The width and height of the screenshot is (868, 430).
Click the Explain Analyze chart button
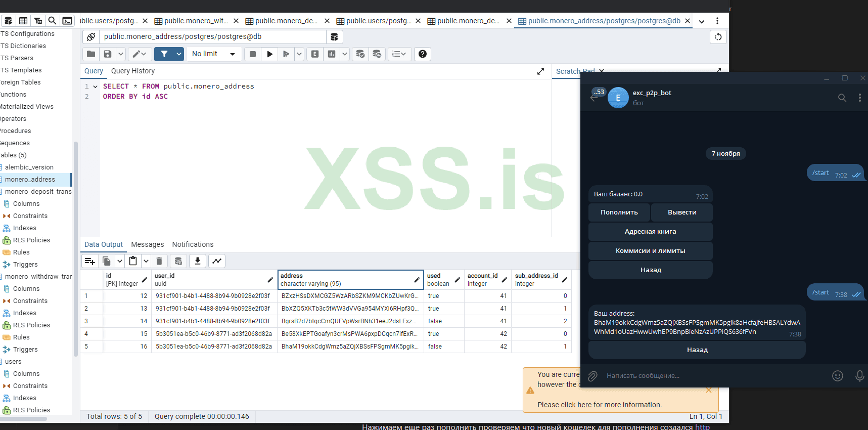332,54
